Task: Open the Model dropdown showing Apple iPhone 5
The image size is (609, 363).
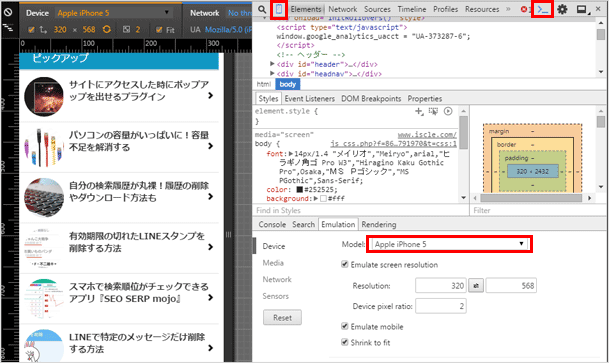Action: point(449,244)
